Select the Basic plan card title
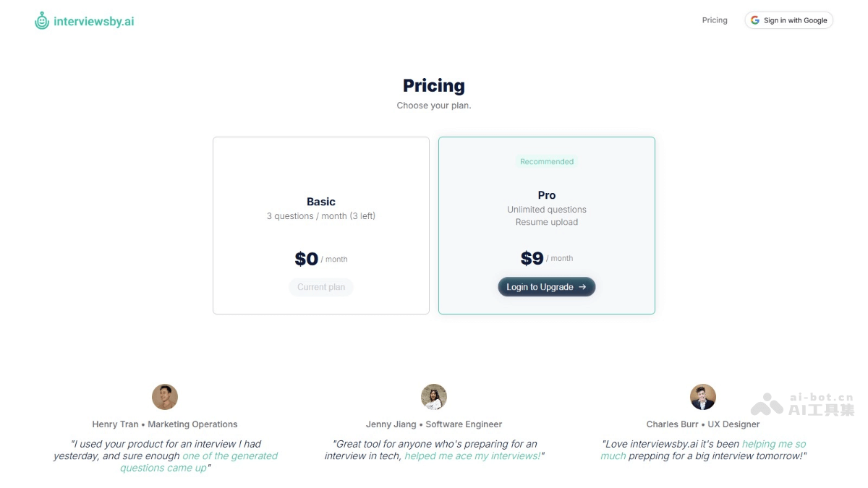This screenshot has width=868, height=488. tap(321, 202)
